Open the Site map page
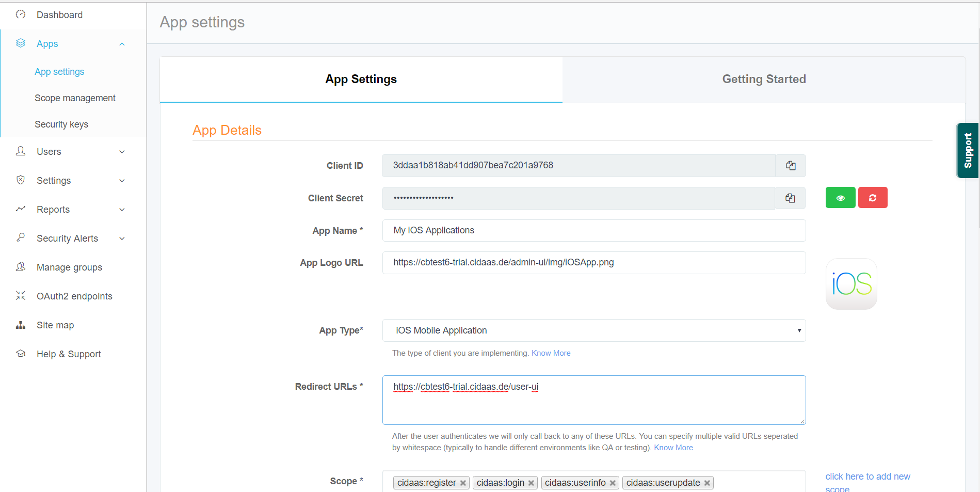 [55, 325]
